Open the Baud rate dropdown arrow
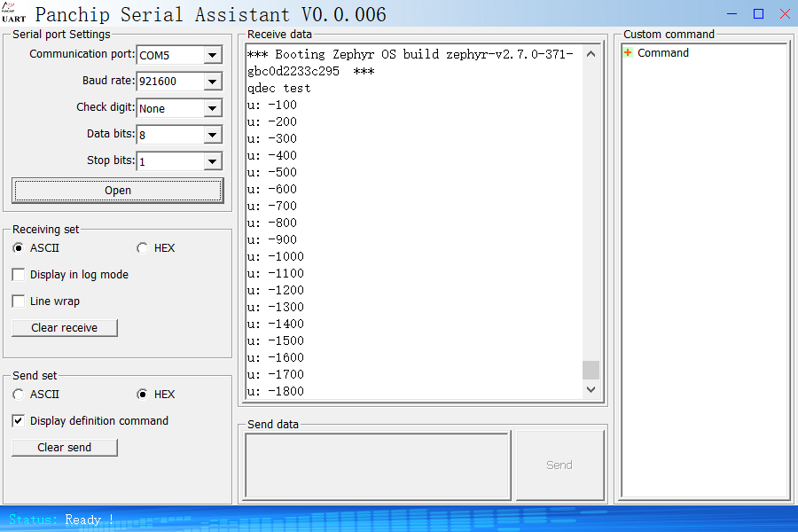 [213, 82]
